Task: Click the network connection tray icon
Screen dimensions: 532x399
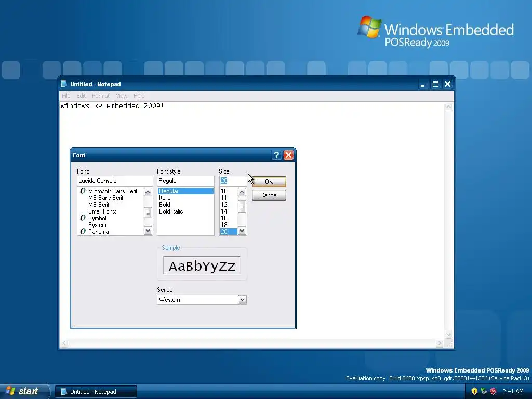Action: point(484,391)
